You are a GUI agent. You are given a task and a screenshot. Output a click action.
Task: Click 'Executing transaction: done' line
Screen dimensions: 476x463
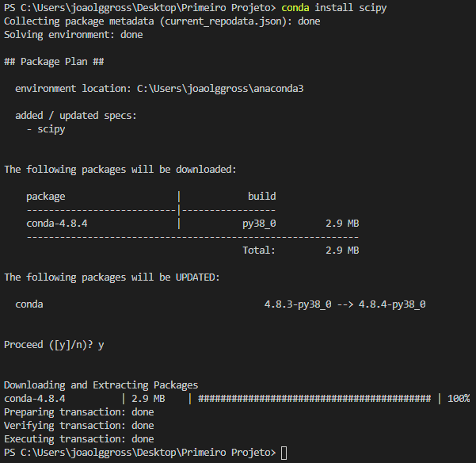click(x=79, y=439)
